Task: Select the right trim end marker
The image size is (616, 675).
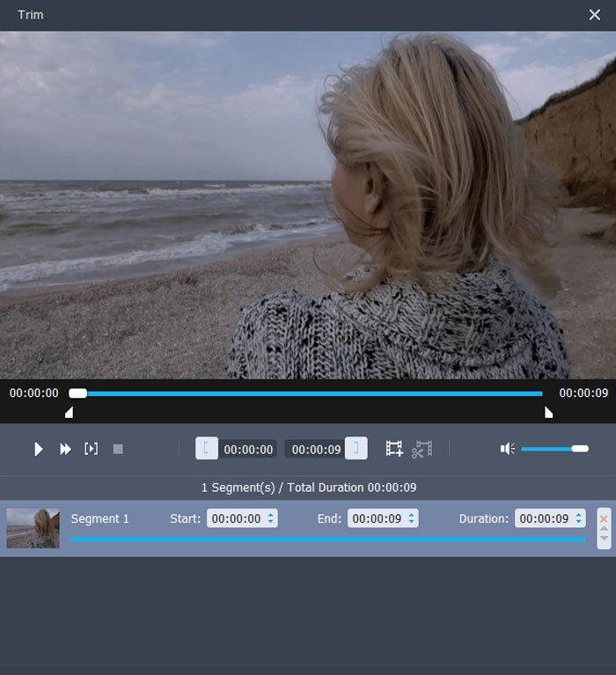Action: (548, 413)
